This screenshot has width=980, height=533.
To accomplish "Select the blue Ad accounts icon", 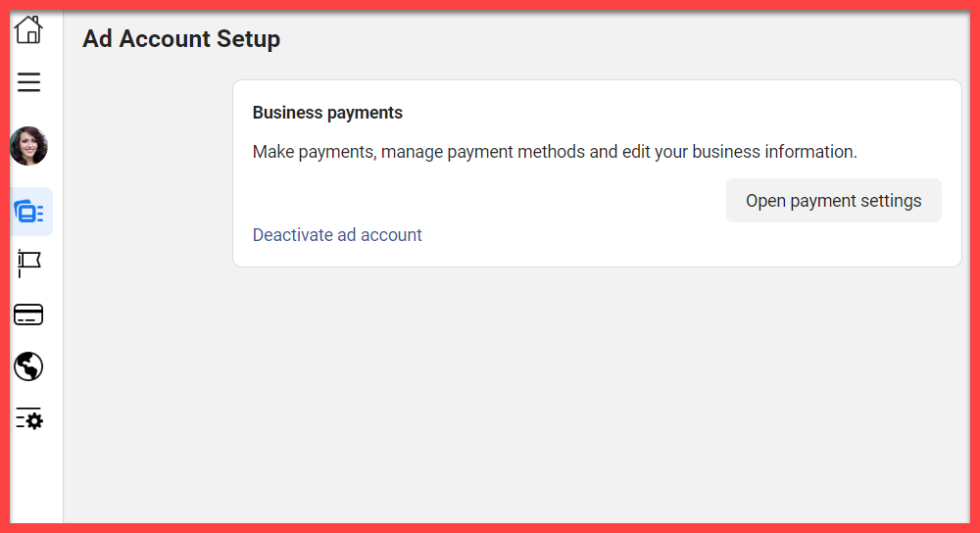I will coord(28,212).
